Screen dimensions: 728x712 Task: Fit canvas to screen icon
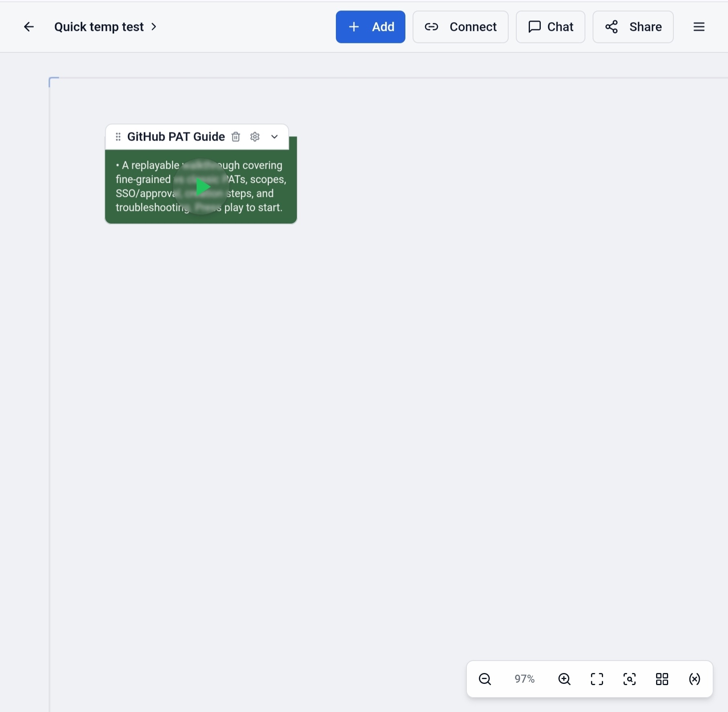597,679
